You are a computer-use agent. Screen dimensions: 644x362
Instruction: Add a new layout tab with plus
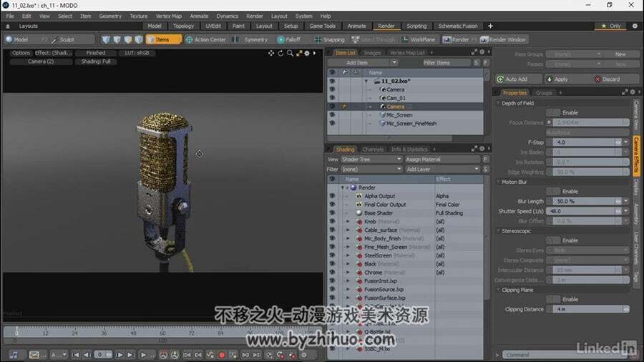tap(490, 26)
